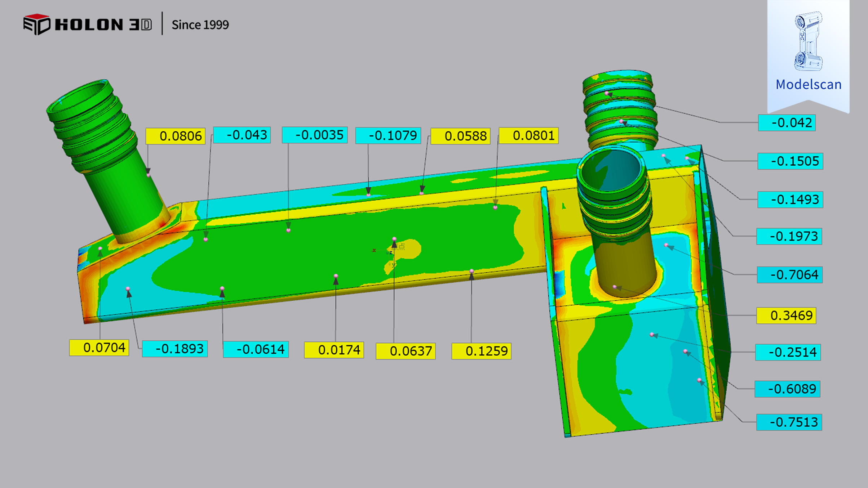
Task: Click the -0.0035 annotation label
Action: 315,135
